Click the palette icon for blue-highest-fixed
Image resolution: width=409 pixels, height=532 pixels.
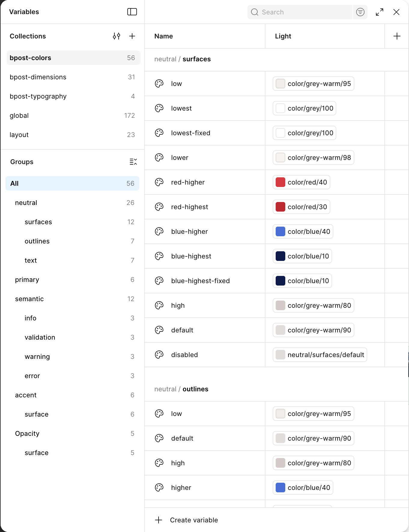point(159,281)
